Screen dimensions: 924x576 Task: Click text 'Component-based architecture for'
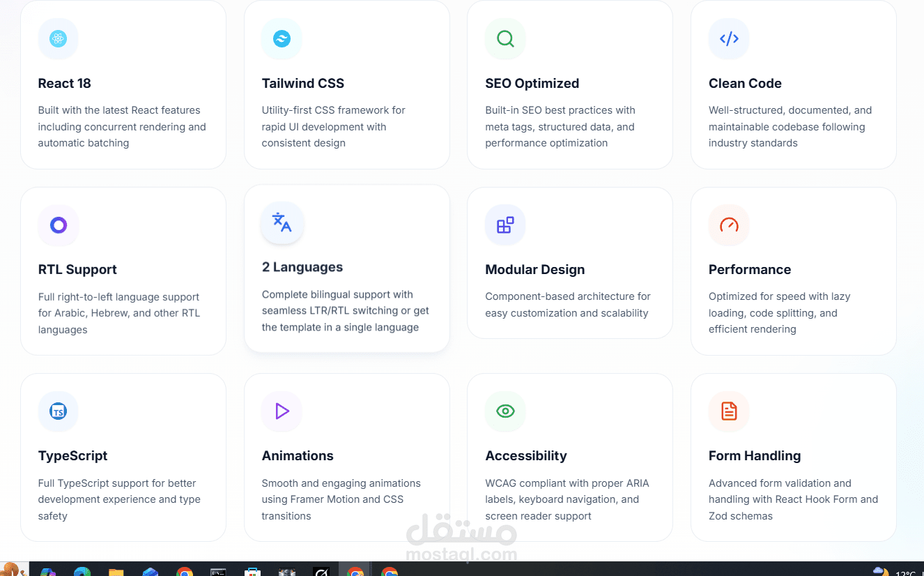click(x=568, y=296)
